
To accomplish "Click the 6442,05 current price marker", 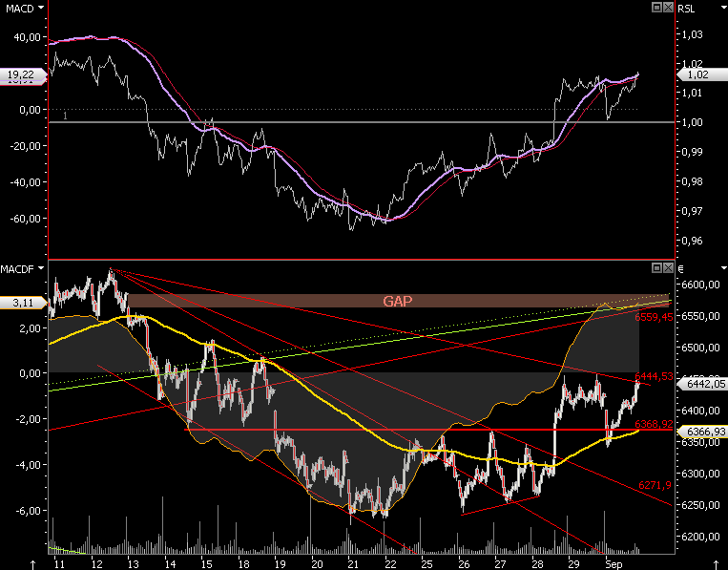I will tap(702, 383).
